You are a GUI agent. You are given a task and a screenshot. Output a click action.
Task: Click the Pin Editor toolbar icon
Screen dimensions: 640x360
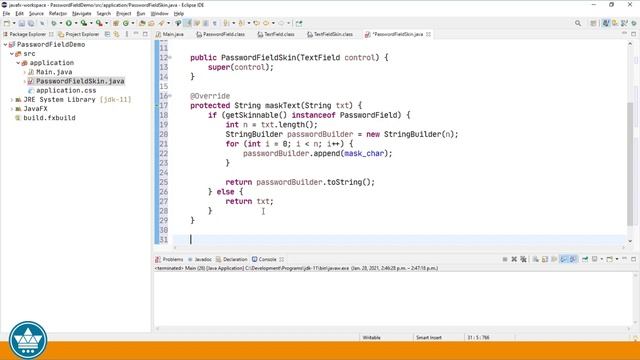299,23
